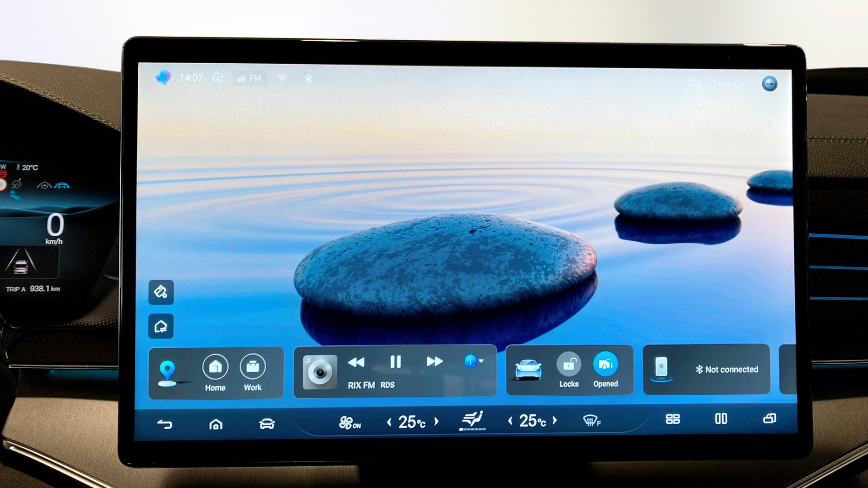Tap the smart home widget icon
Viewport: 868px width, 488px height.
(x=161, y=326)
